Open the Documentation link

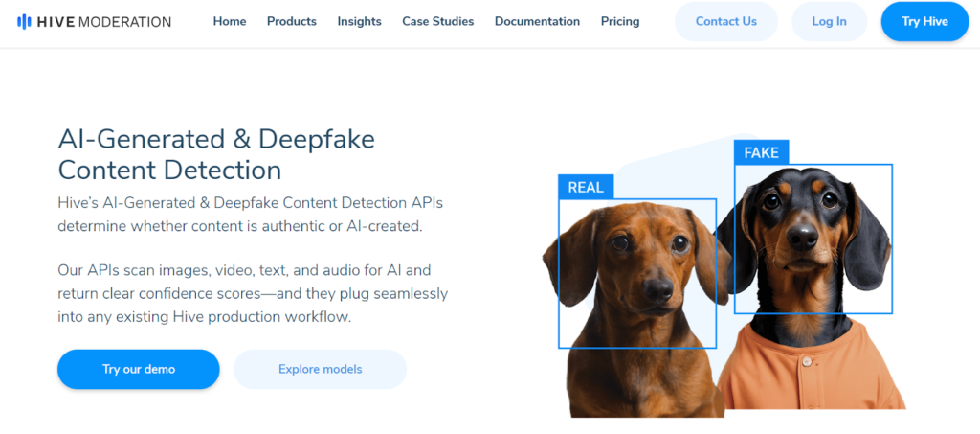(538, 21)
